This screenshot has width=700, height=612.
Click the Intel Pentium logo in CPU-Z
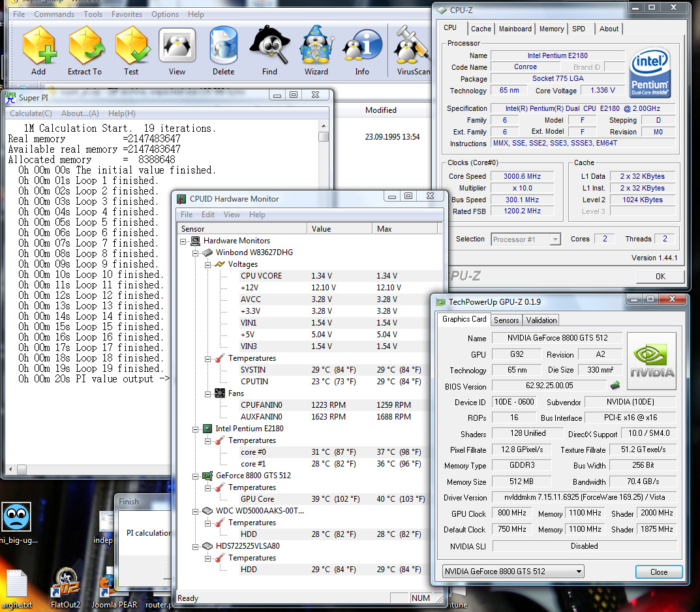click(x=650, y=73)
